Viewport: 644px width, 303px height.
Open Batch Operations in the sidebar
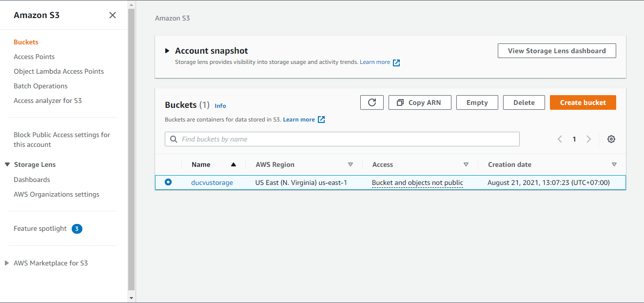40,86
